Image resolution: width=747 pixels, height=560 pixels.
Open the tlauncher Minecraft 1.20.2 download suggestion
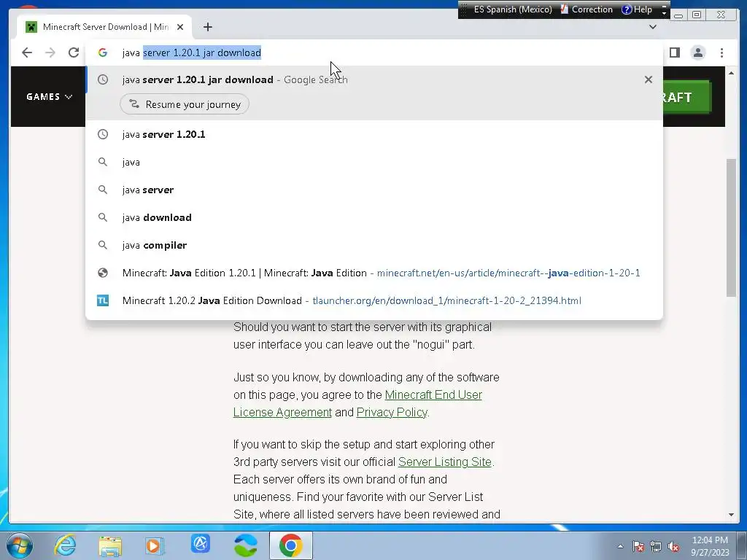coord(374,300)
